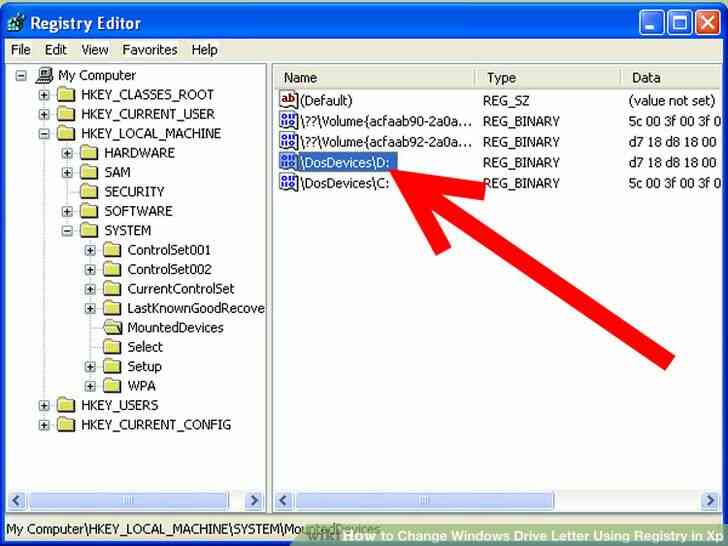Click the values pane horizontal scrollbar thumb

[424, 500]
